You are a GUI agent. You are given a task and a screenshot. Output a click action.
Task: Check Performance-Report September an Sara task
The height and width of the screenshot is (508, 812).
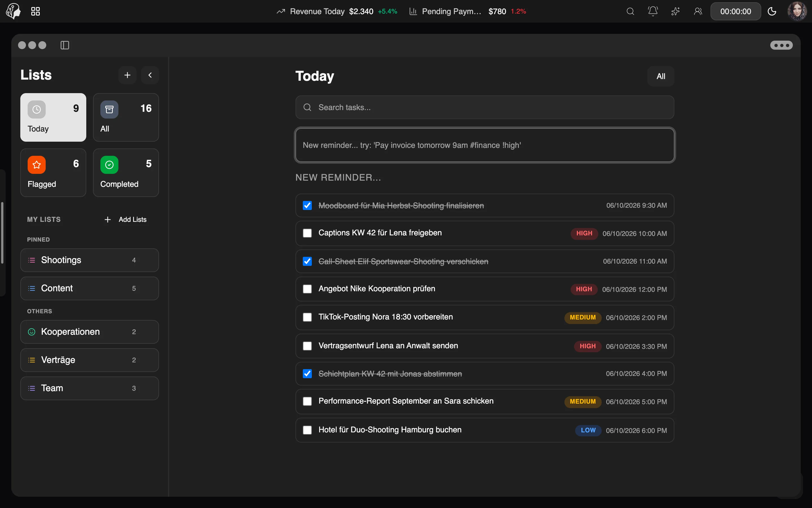click(307, 401)
